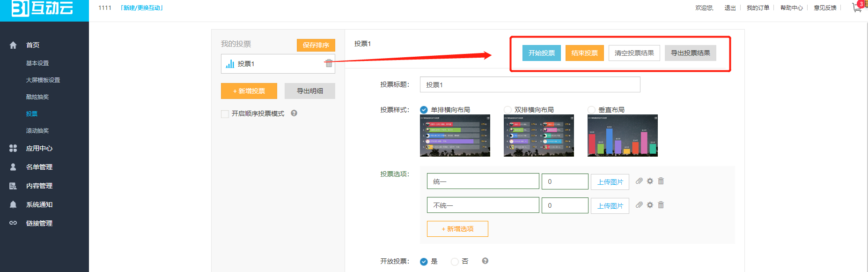Open 酷炫抽奖 from sidebar menu

37,97
